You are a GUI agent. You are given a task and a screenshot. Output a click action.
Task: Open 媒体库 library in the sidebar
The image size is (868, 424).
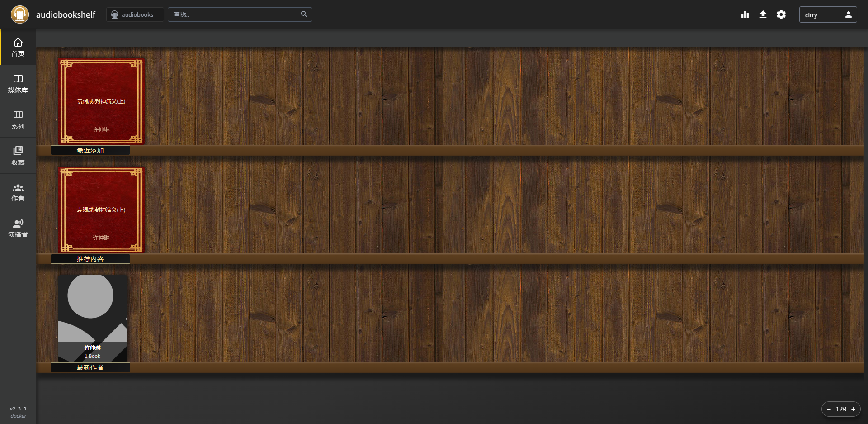(18, 83)
